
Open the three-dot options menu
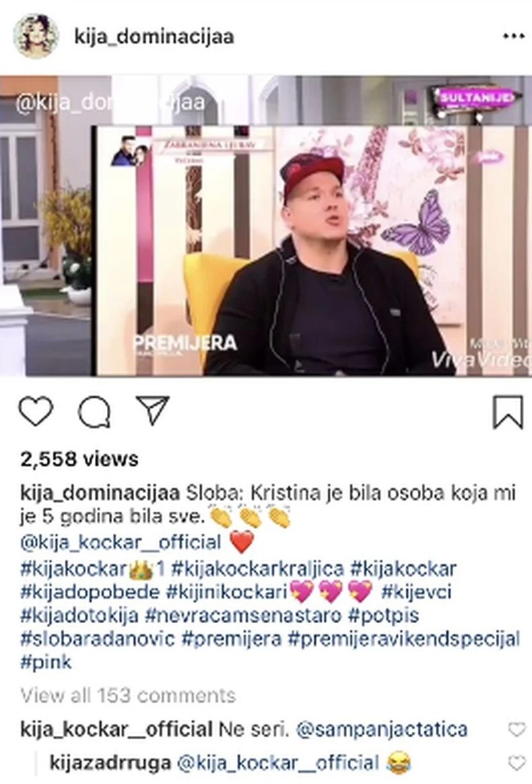(x=513, y=37)
